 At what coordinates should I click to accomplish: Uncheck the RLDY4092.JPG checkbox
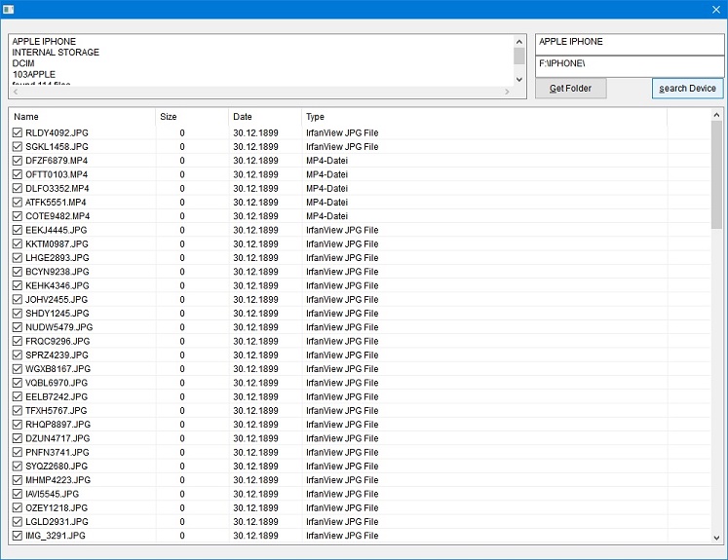(18, 132)
